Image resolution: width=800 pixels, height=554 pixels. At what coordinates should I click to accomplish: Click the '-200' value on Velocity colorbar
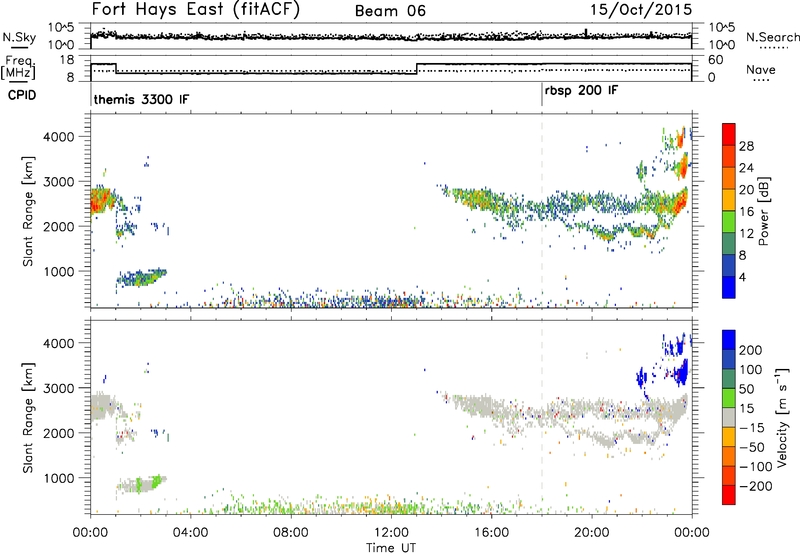[756, 486]
